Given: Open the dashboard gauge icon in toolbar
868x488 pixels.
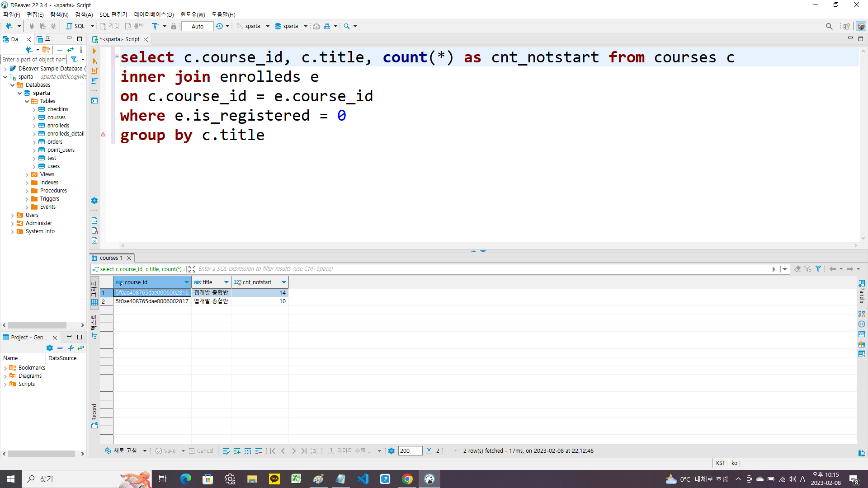Looking at the screenshot, I should coord(316,26).
